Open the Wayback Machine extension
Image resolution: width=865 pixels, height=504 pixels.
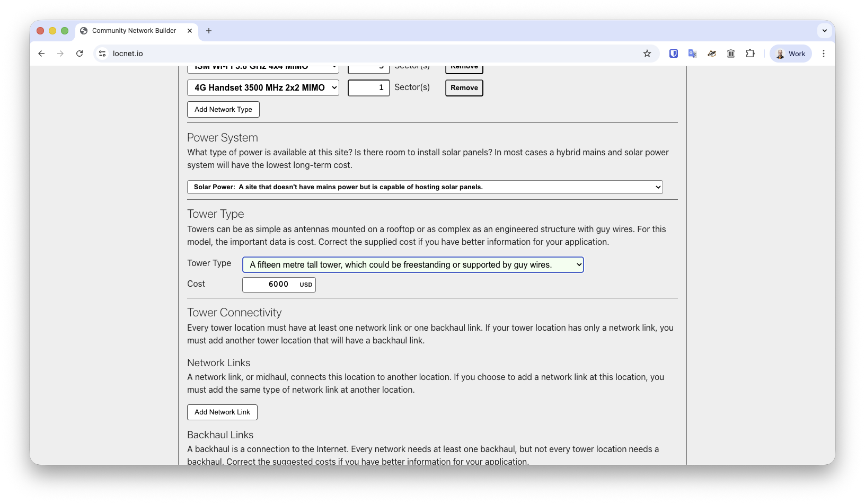point(731,54)
